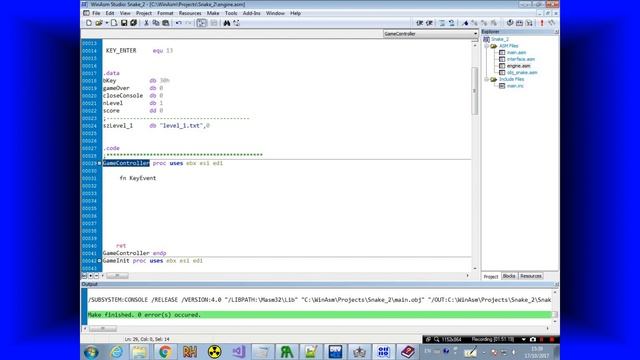The image size is (640, 360).
Task: Click the ".data" directive line
Action: (x=111, y=73)
